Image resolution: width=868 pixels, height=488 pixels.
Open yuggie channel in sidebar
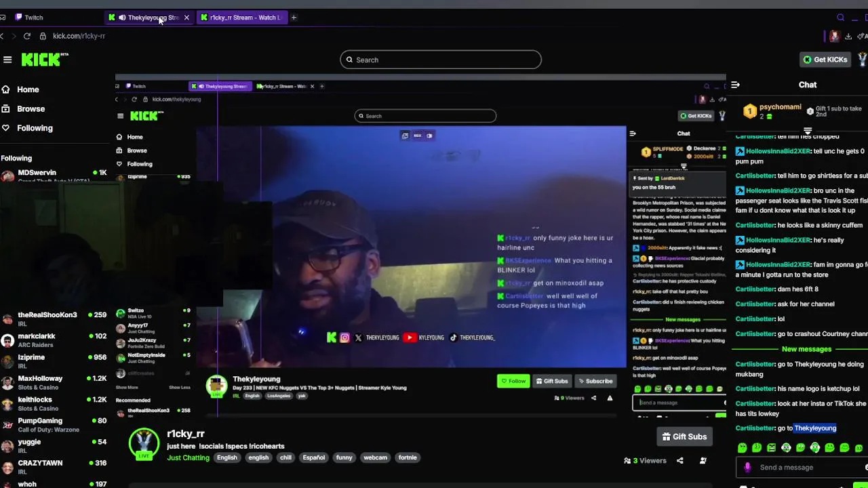click(x=54, y=445)
